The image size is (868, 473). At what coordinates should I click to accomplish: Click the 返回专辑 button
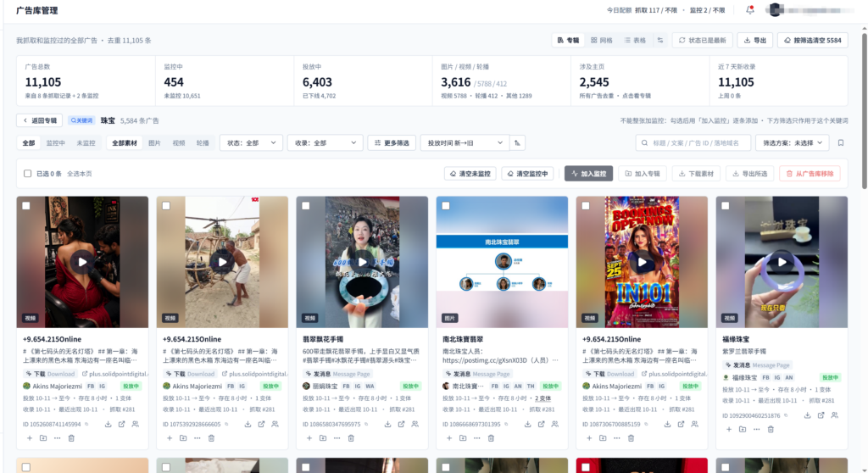[x=40, y=120]
